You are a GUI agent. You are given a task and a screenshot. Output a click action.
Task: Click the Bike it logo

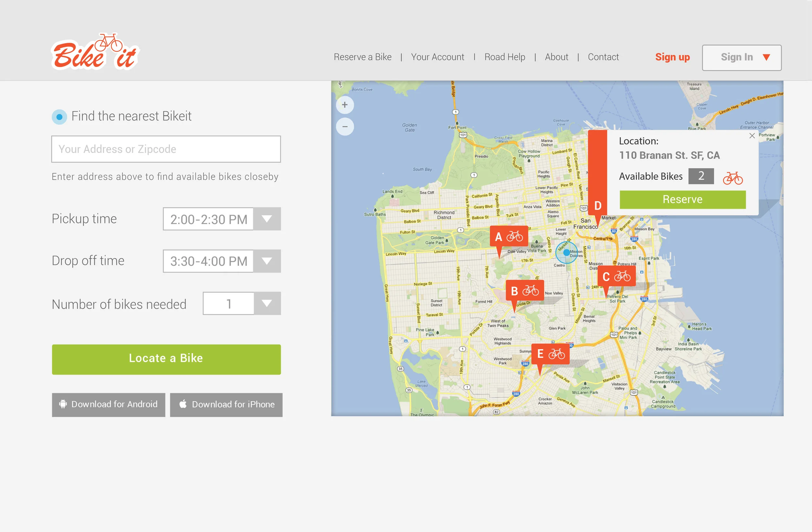pyautogui.click(x=95, y=52)
